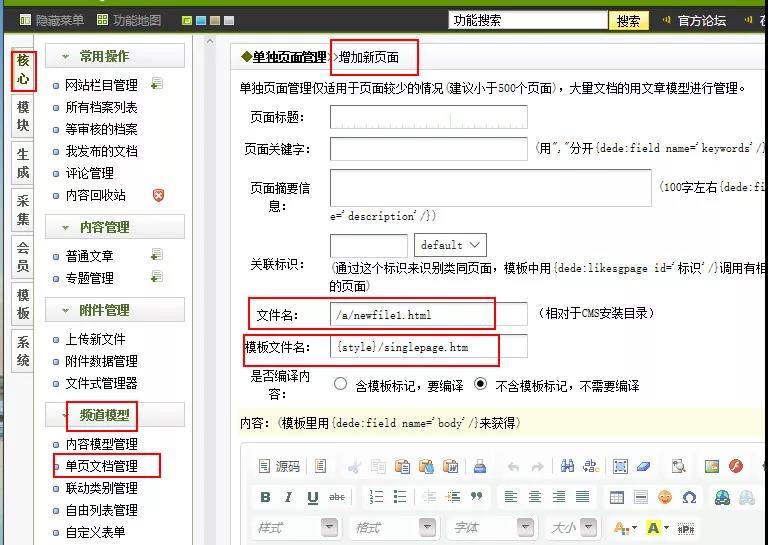Insert a horizontal line
The width and height of the screenshot is (768, 545).
coord(641,498)
